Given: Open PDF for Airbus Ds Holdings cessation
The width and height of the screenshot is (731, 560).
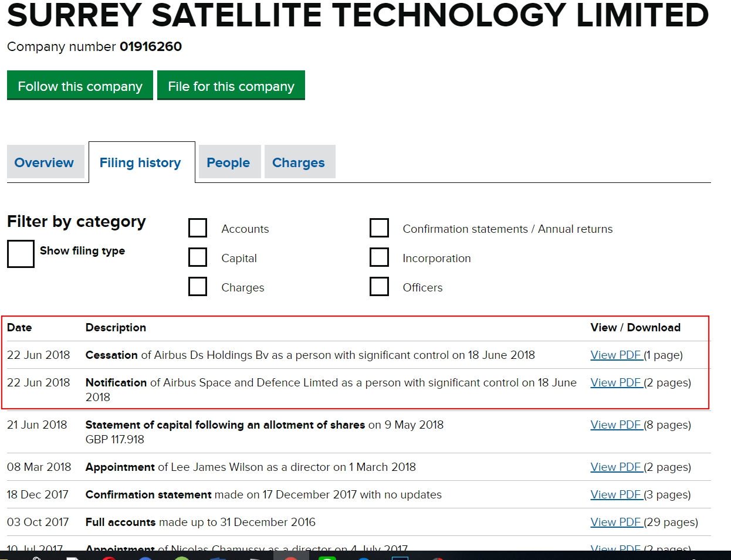Looking at the screenshot, I should point(616,355).
